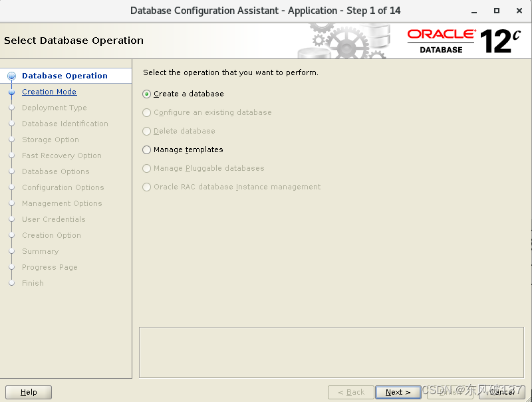Click the Summary step bullet icon

coord(12,251)
